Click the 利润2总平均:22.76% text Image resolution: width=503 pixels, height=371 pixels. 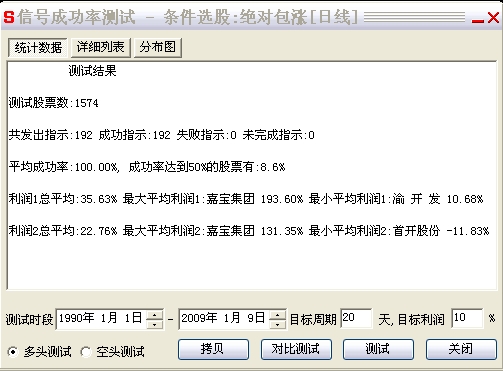tap(63, 231)
